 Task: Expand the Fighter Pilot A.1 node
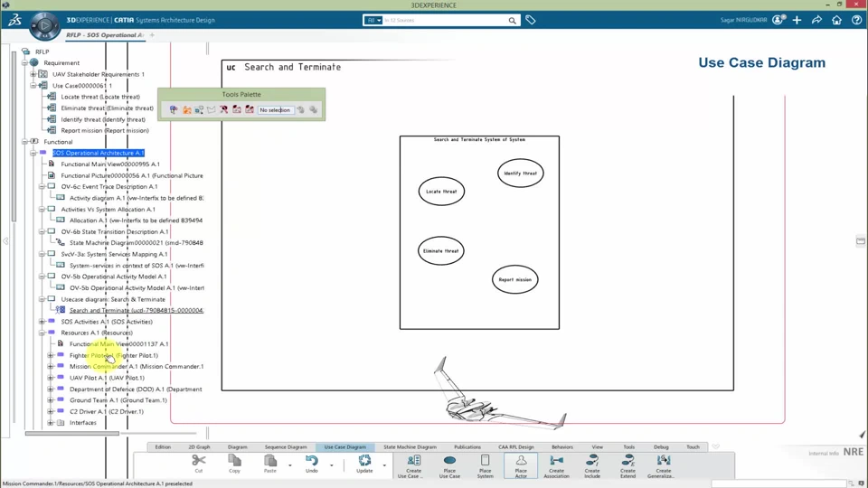[51, 355]
